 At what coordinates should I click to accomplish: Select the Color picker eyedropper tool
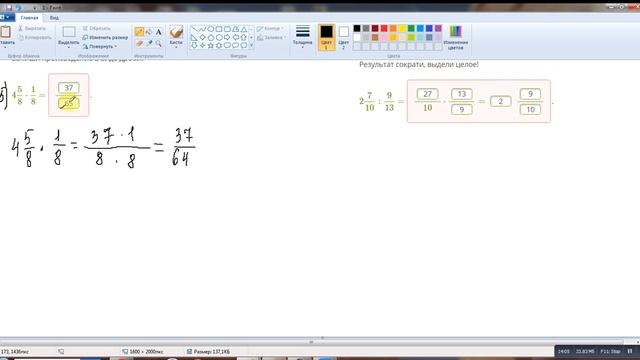tap(149, 43)
